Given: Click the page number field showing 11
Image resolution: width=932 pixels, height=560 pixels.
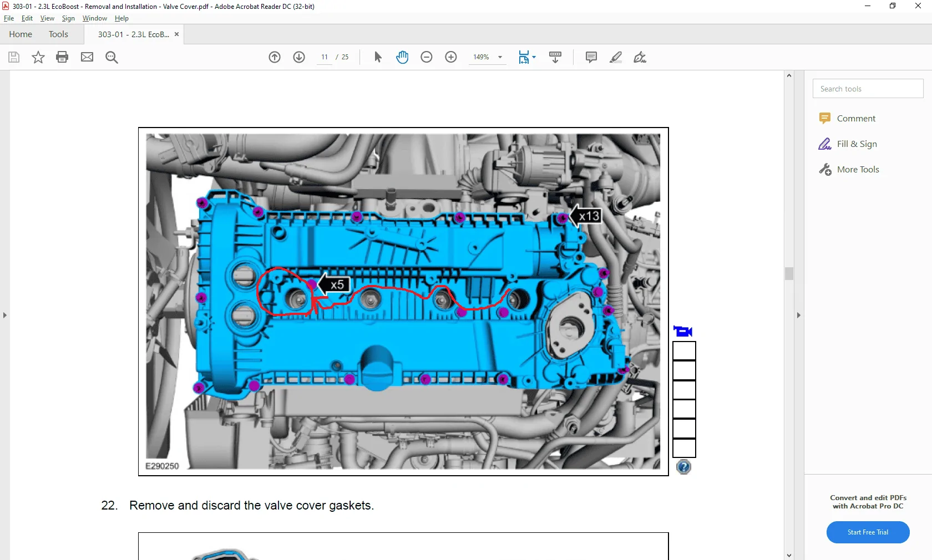Looking at the screenshot, I should (x=325, y=57).
